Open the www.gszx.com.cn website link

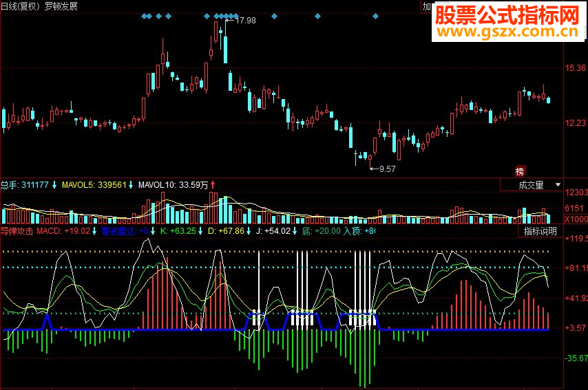pos(507,32)
